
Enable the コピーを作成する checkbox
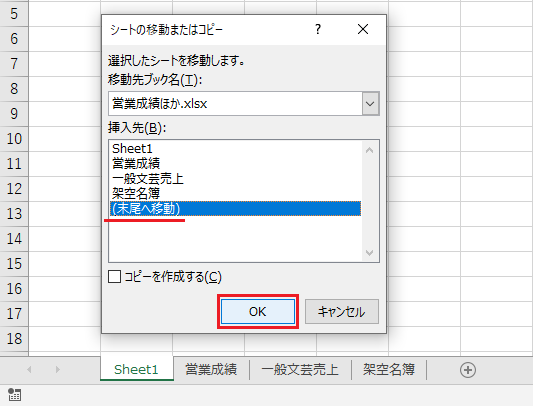point(114,276)
